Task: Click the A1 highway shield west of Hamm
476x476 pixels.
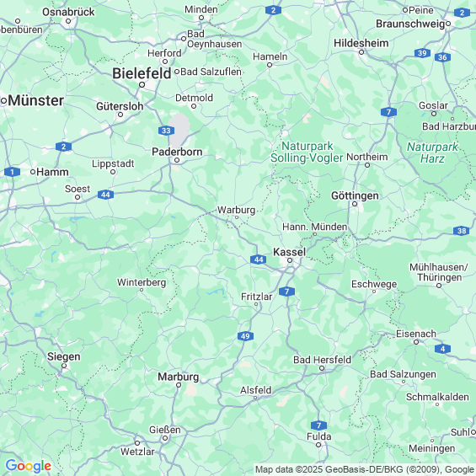Action: tap(12, 172)
